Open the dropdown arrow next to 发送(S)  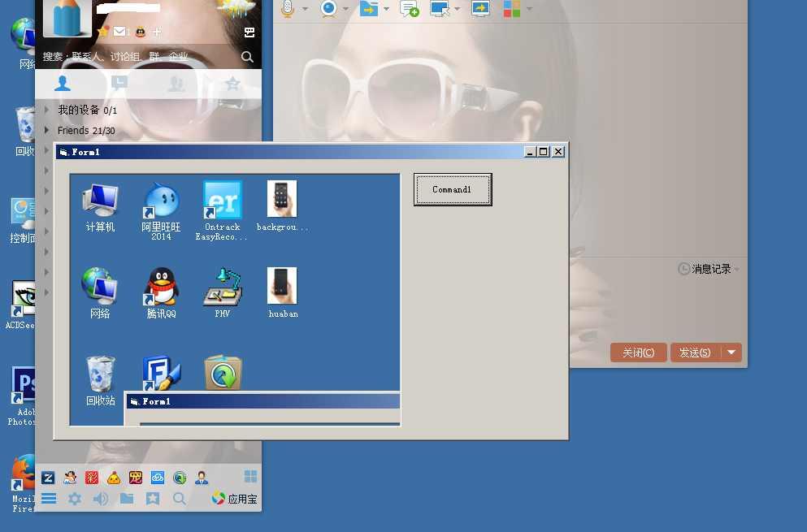point(732,353)
